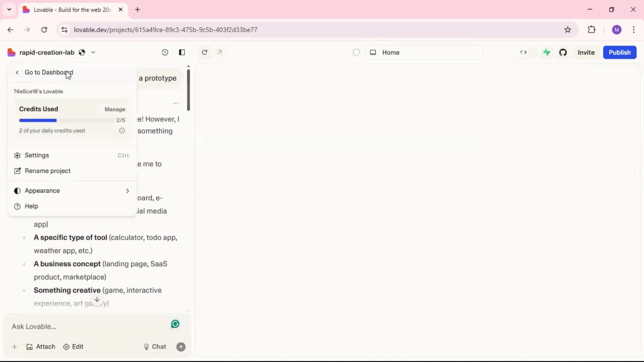Click the Publish button
644x362 pixels.
tap(620, 52)
